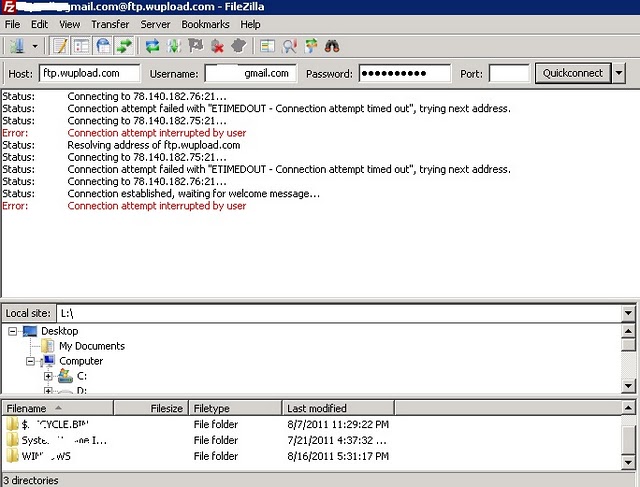Open the filename filters icon
Viewport: 640px width, 487px height.
point(266,46)
